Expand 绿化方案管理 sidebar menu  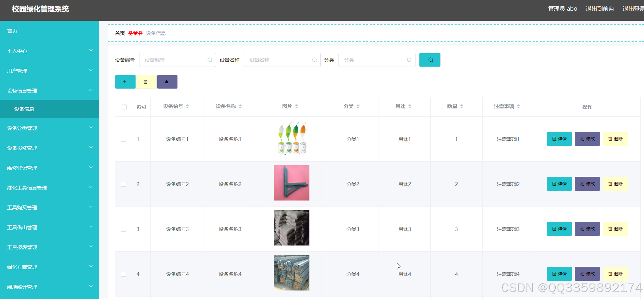pyautogui.click(x=50, y=267)
